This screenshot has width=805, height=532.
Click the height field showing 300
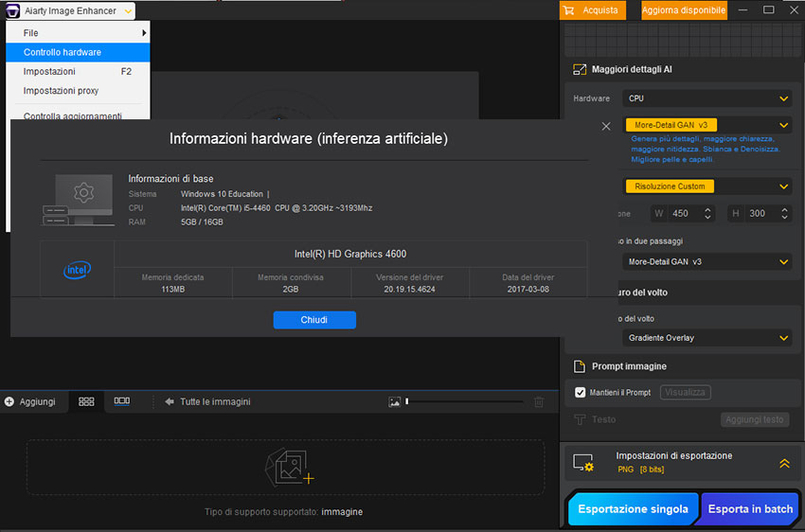760,213
